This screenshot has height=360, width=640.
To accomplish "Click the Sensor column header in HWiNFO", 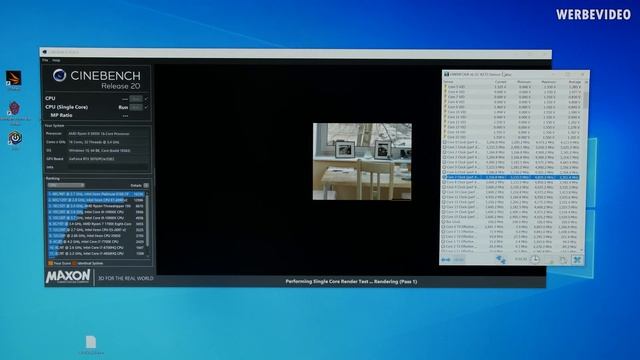I will click(x=448, y=82).
